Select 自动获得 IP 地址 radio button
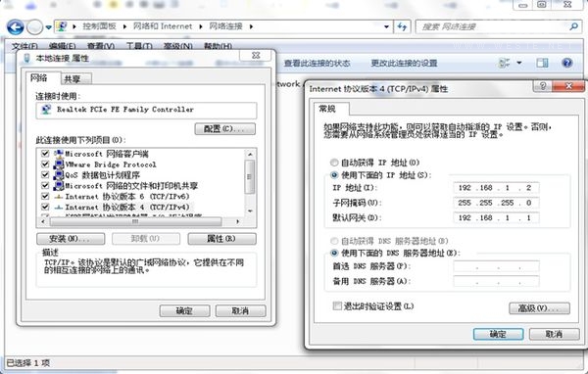 pos(334,163)
